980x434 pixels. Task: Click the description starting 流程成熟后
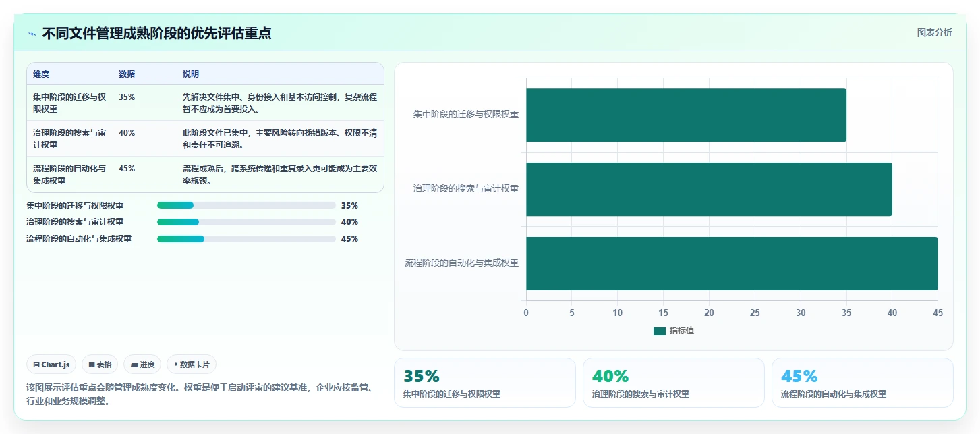click(x=280, y=174)
